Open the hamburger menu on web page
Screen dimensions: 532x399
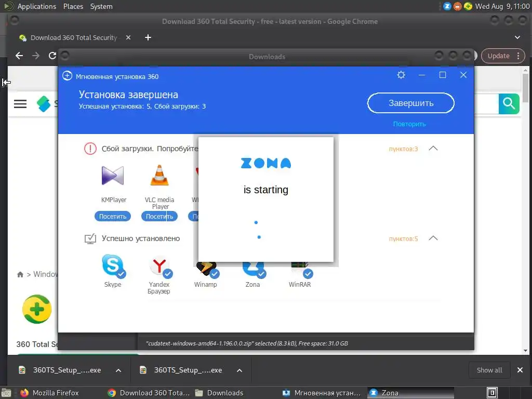[x=20, y=104]
